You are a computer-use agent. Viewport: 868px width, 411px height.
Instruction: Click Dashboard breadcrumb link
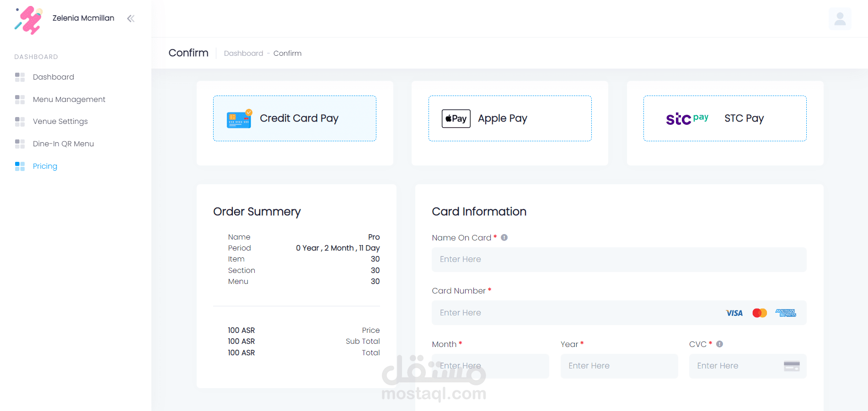point(244,53)
